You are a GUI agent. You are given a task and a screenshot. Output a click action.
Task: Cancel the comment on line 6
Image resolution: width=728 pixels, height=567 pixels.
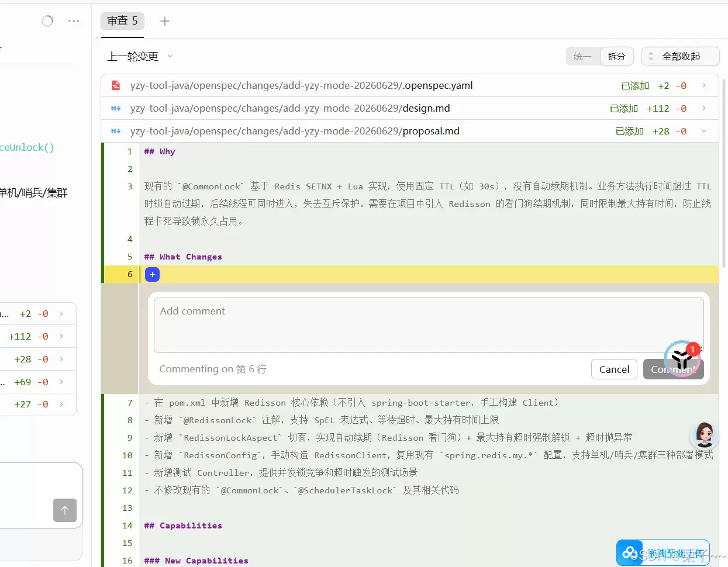click(614, 369)
